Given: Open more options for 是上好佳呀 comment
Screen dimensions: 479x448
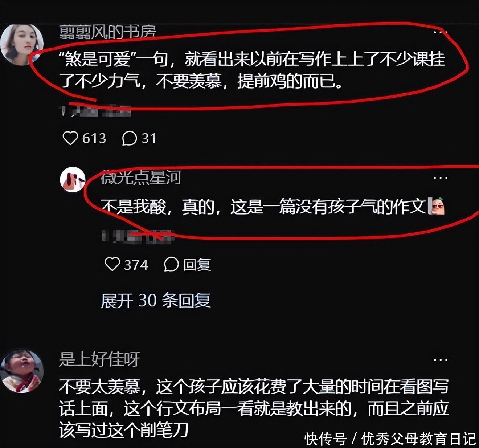Looking at the screenshot, I should click(x=441, y=360).
